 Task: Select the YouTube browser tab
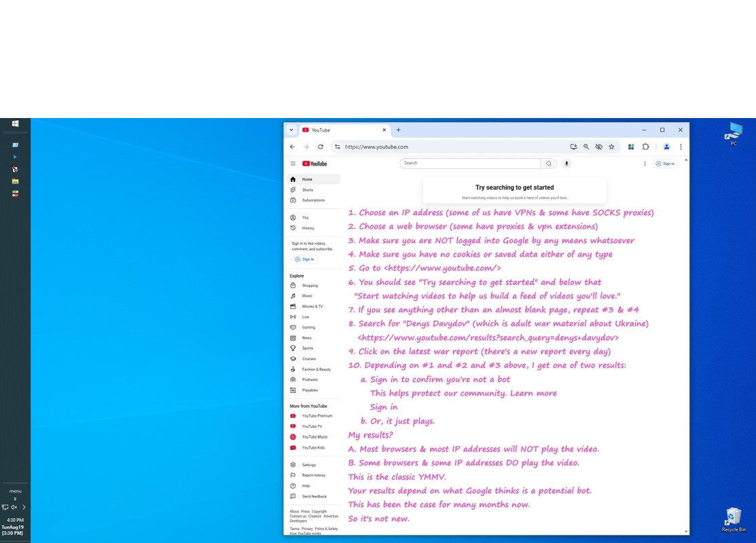tap(344, 130)
